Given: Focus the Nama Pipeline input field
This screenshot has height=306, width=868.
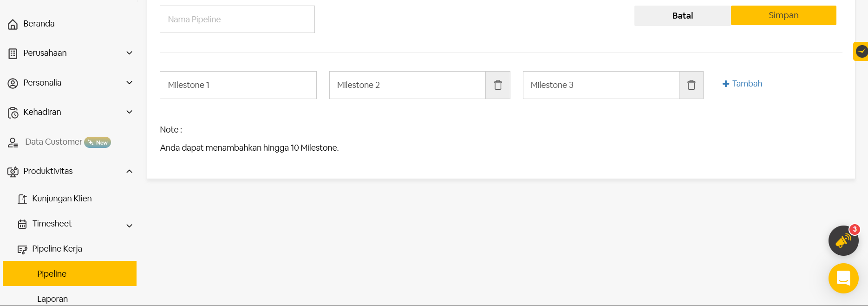Looking at the screenshot, I should tap(237, 20).
